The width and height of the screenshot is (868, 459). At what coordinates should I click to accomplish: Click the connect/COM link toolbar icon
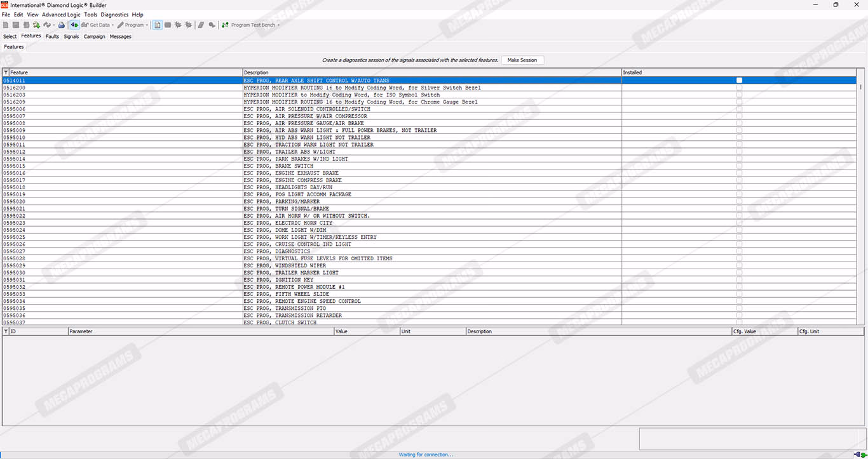click(x=74, y=25)
